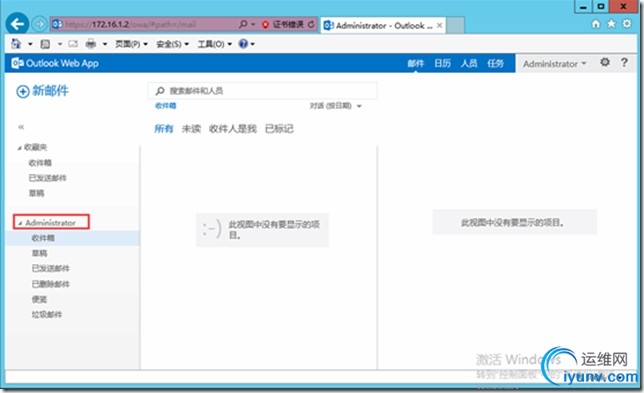
Task: Collapse the folder pane with « icon
Action: (21, 127)
